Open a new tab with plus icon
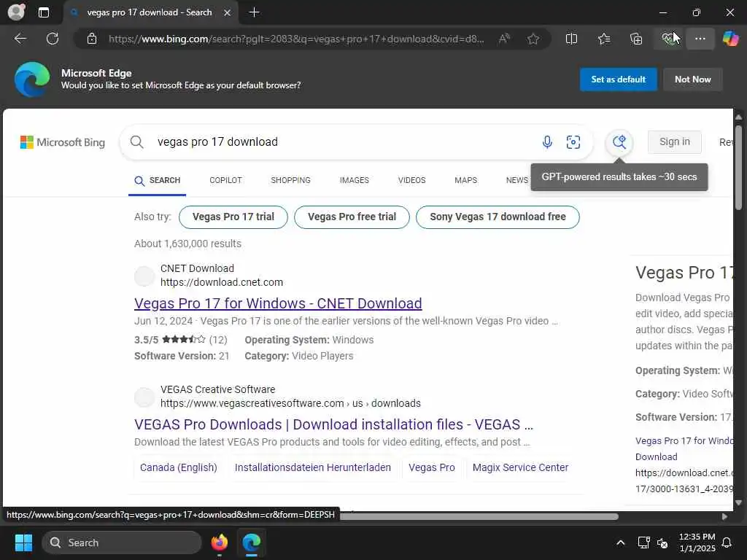The width and height of the screenshot is (747, 560). tap(255, 12)
